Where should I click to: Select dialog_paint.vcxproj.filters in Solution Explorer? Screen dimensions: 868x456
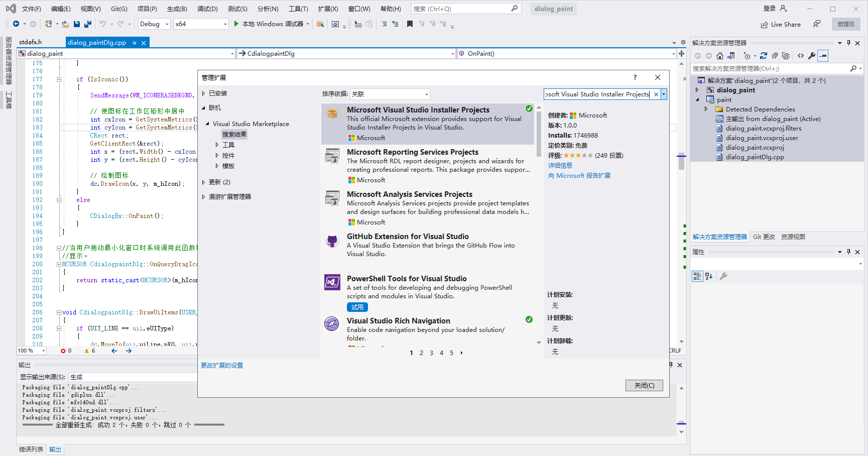click(764, 129)
